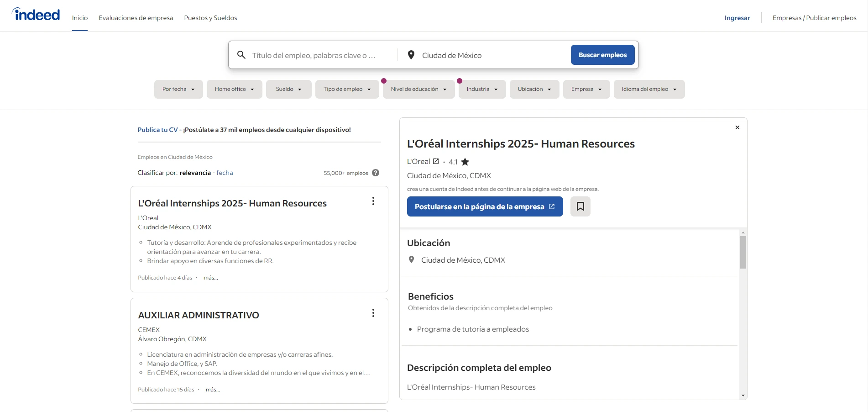Click 'Álvaro Obregón, CDMX' location text
Screen dimensions: 868x412
click(x=172, y=339)
